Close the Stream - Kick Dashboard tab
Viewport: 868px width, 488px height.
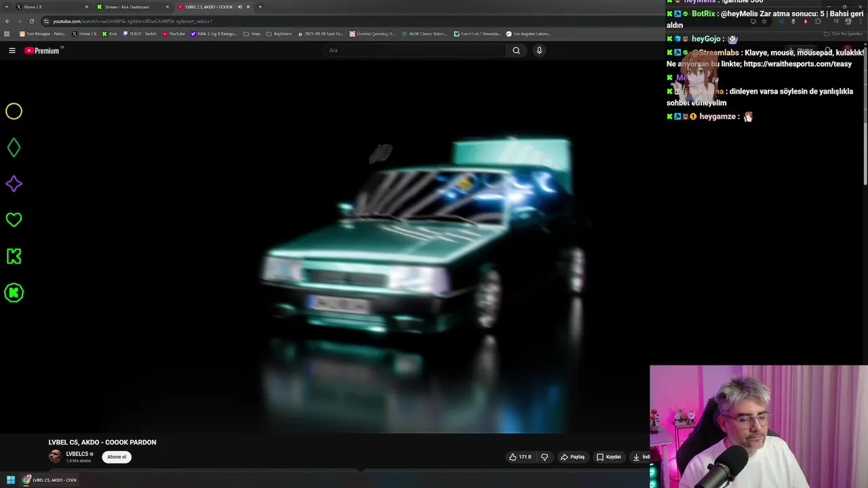pos(167,7)
